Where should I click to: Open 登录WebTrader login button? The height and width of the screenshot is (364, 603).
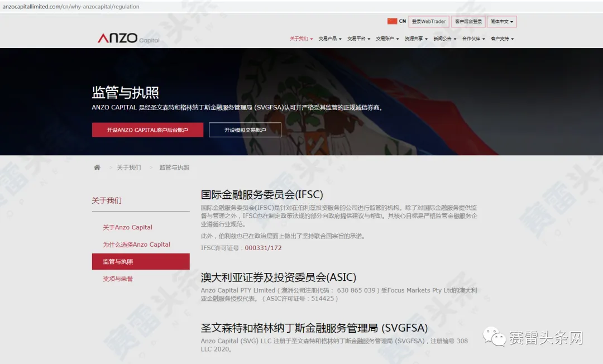pyautogui.click(x=429, y=22)
